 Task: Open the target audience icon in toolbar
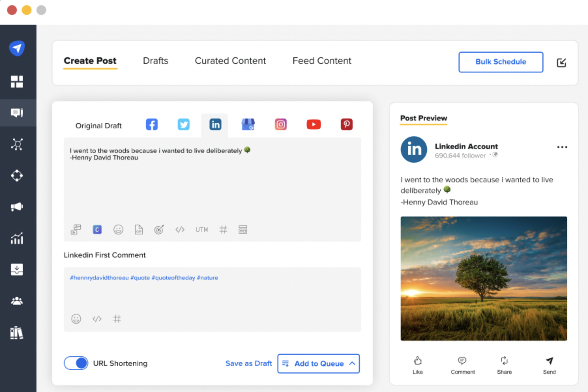pos(159,230)
